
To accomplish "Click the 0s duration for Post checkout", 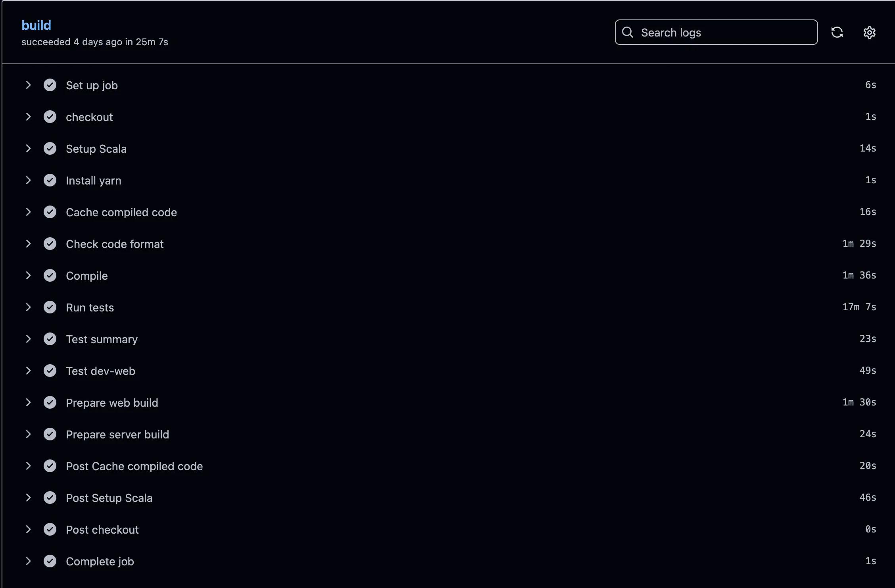I will [871, 529].
